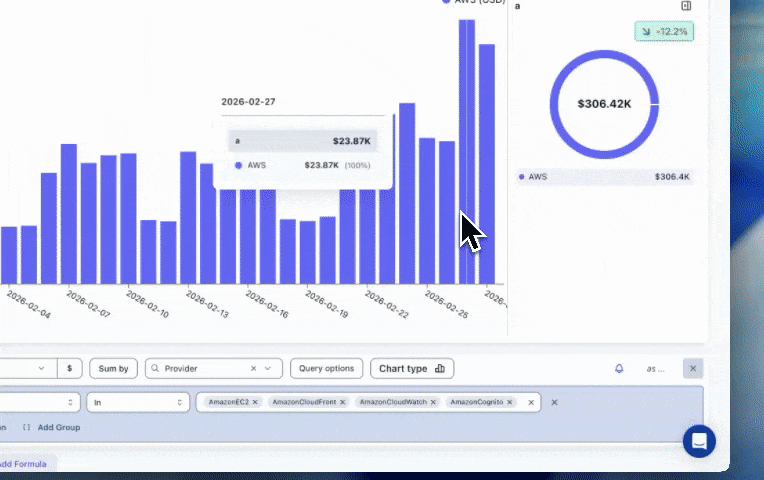The height and width of the screenshot is (480, 764).
Task: Click the AWS (USD) legend dot above chart
Action: pos(446,1)
